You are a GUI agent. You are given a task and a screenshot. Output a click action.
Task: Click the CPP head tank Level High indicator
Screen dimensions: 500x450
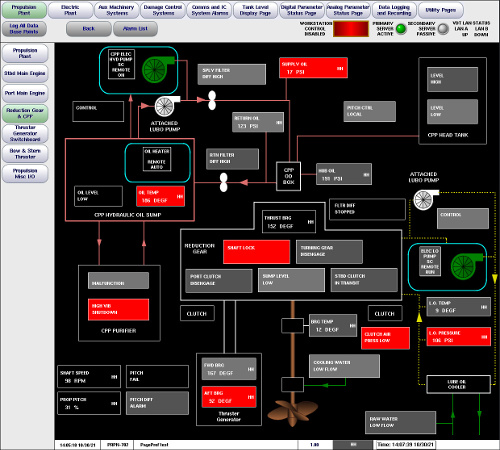coord(452,79)
